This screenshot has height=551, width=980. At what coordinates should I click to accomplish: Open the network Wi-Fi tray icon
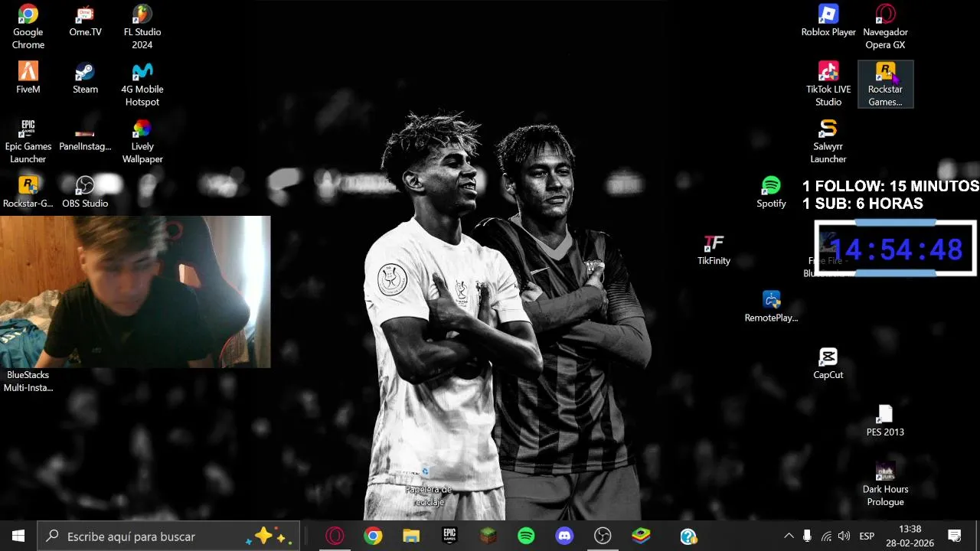826,536
